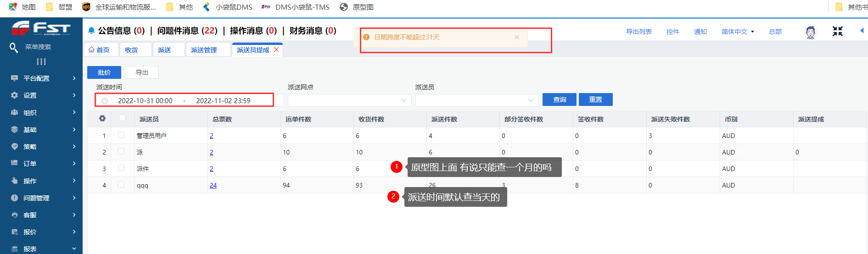Click the menu search magnifier icon
The height and width of the screenshot is (254, 868).
(x=14, y=47)
